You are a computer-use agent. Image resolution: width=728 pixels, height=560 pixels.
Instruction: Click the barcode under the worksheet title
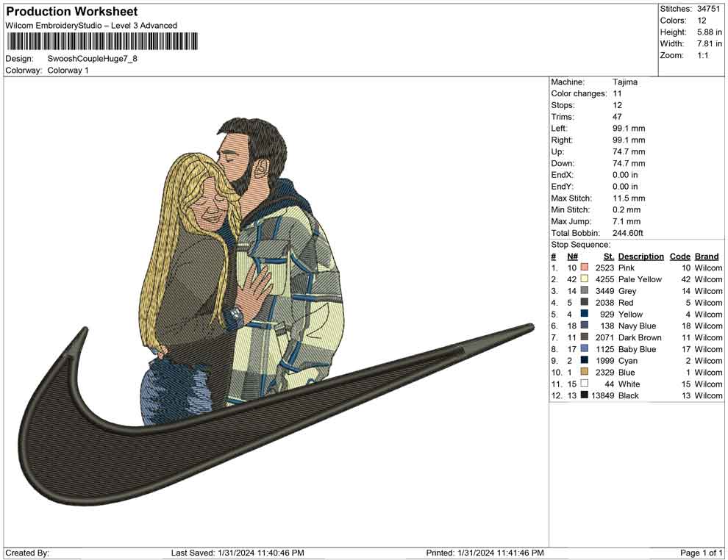pos(102,42)
